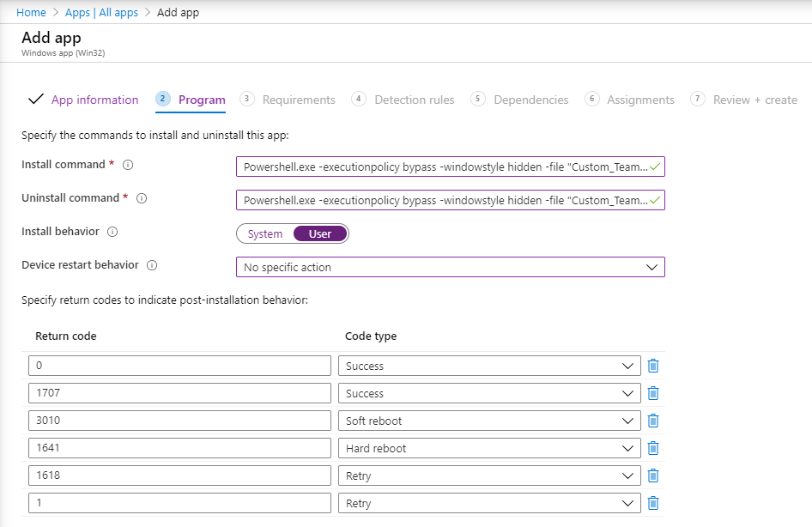Set install behavior to System
Viewport: 812px width, 527px height.
click(265, 233)
